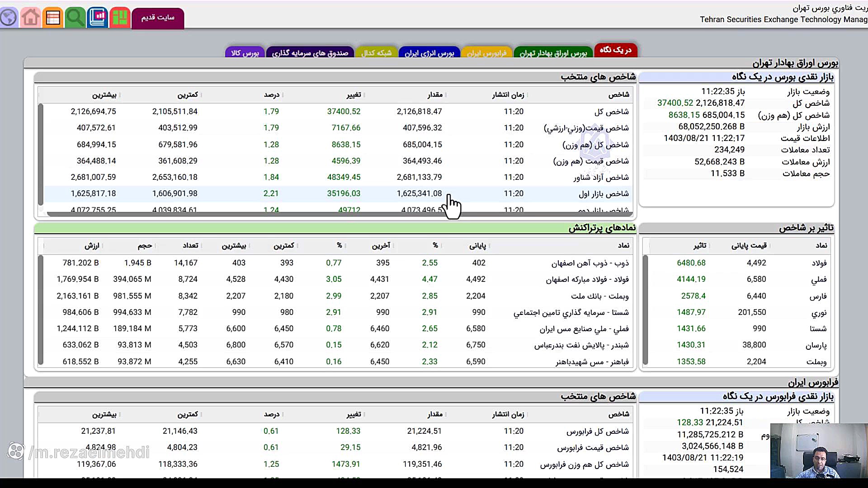Click the green magnifier search icon

[x=75, y=18]
